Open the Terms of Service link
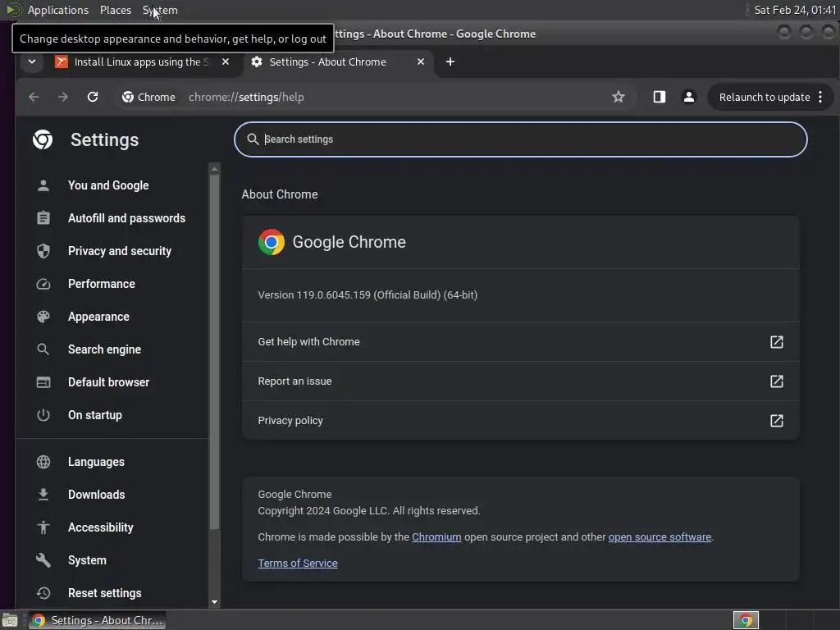The width and height of the screenshot is (840, 630). [297, 563]
